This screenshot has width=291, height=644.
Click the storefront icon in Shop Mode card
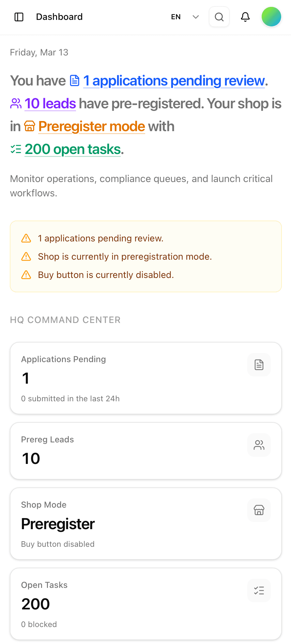tap(259, 510)
